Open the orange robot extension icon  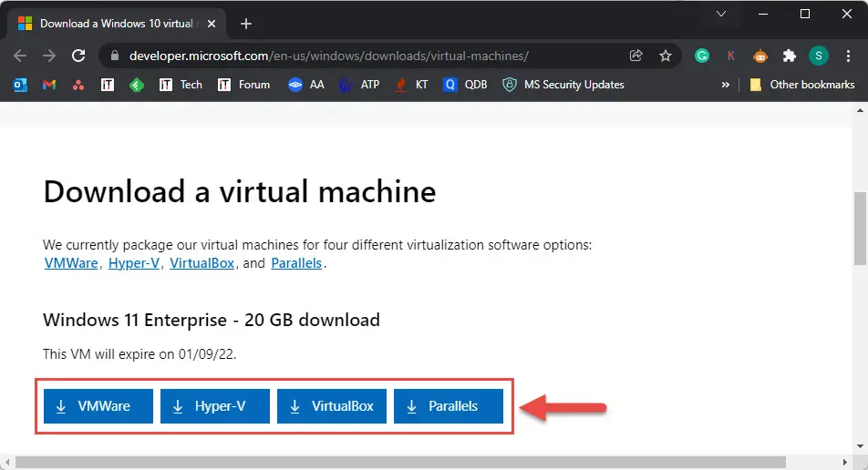760,56
